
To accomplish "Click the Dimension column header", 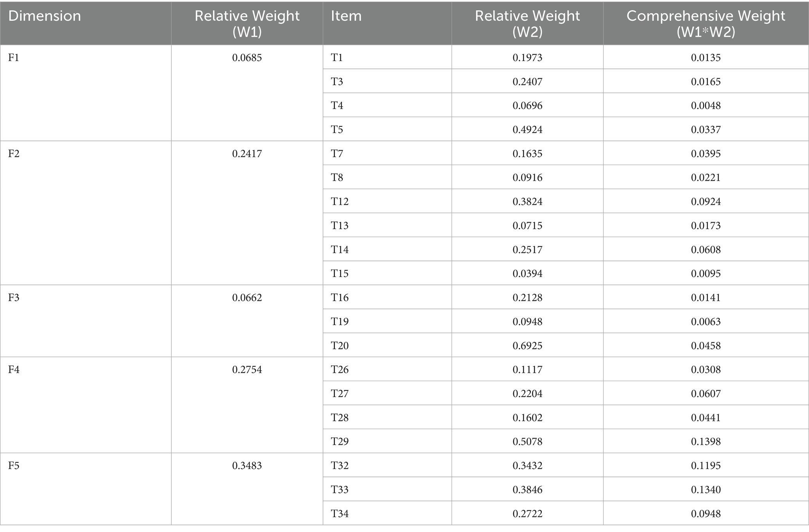I will (45, 16).
